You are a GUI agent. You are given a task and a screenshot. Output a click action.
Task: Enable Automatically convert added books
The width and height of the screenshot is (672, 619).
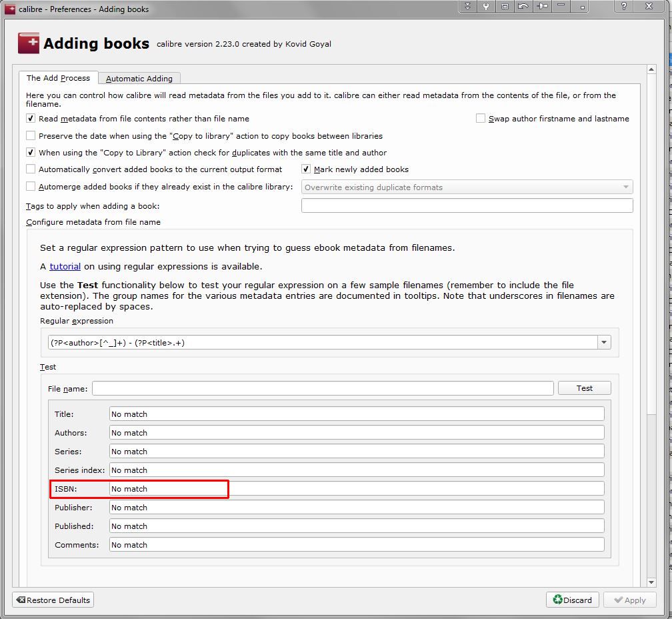(x=31, y=169)
